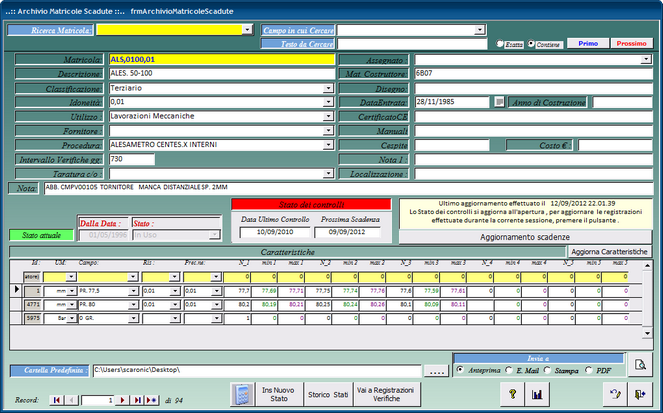Click the Descrizione field ALES. 50-100

click(x=222, y=74)
